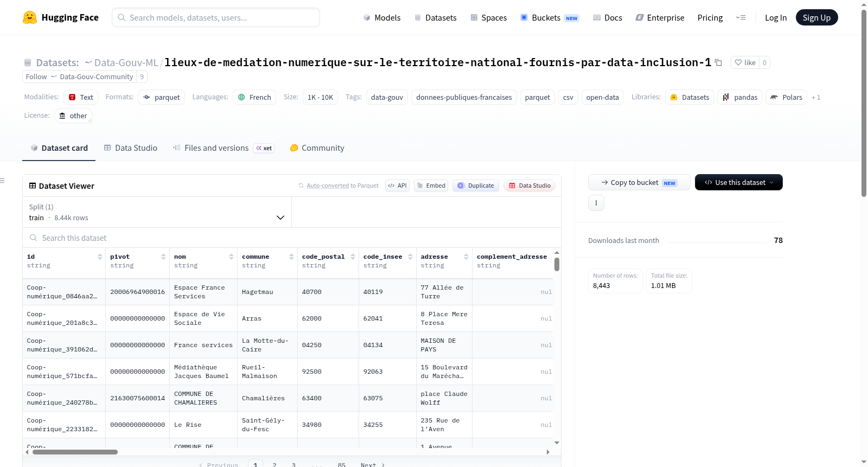Select the data-gouv tag
Image resolution: width=868 pixels, height=467 pixels.
pos(387,97)
